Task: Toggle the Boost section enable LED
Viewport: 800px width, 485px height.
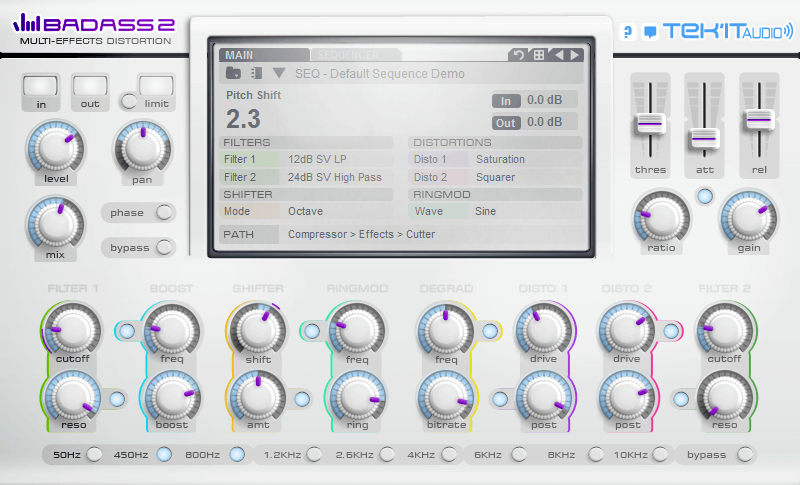Action: [127, 331]
